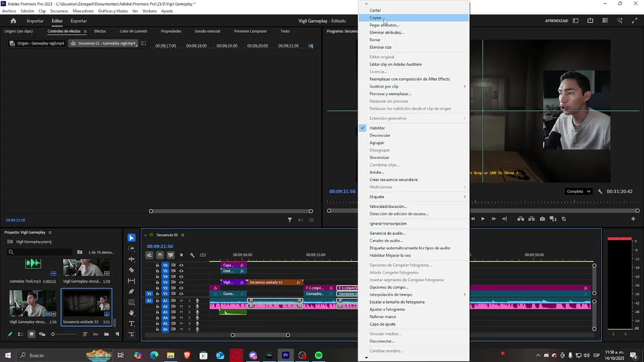Select the Type text tool
Image resolution: width=644 pixels, height=362 pixels.
131,324
